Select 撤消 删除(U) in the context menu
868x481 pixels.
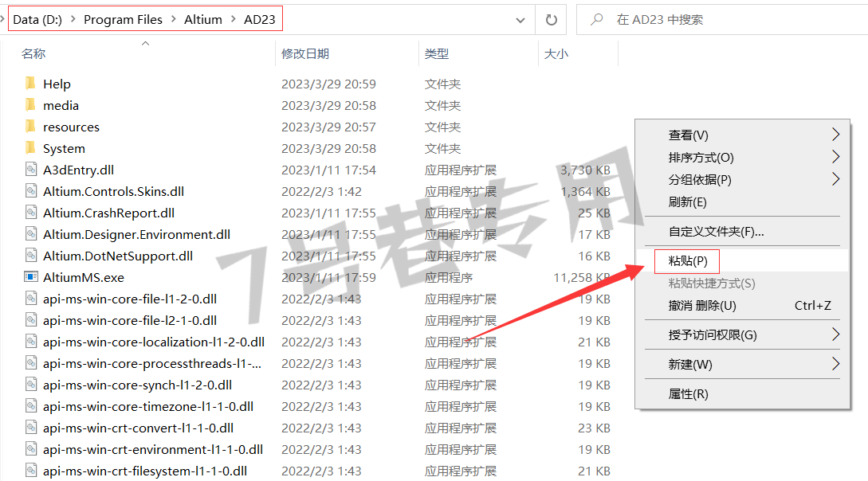point(742,305)
